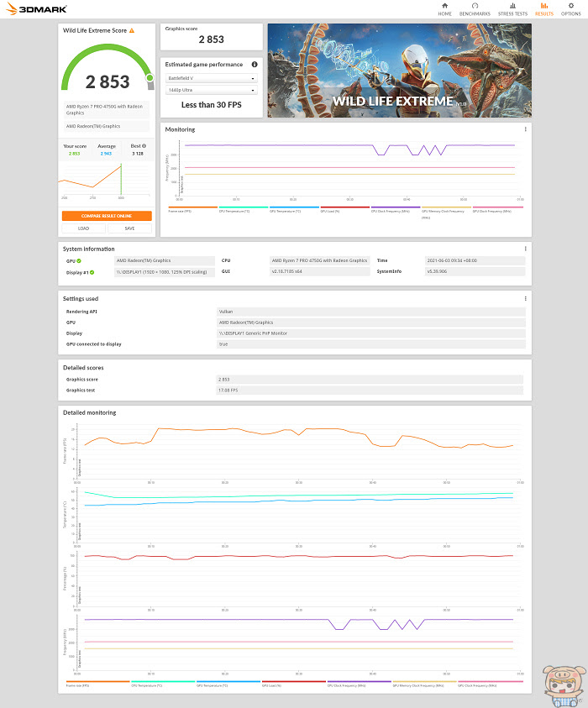Toggle GPU Clock Frequency legend in Detailed monitoring
This screenshot has height=708, width=588.
coord(490,684)
